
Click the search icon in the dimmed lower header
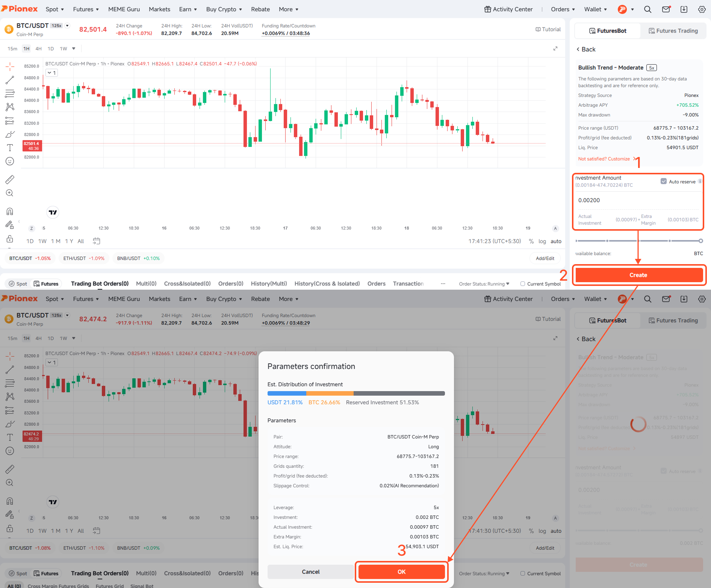click(x=647, y=299)
